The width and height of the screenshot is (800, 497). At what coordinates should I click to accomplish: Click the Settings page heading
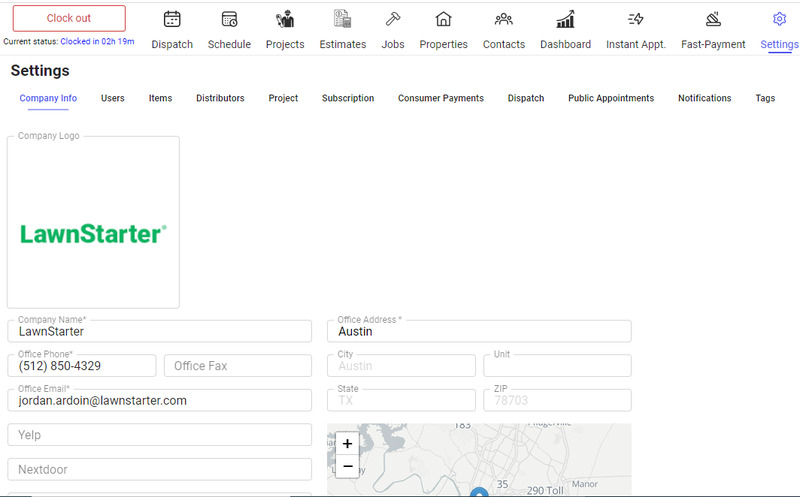(40, 70)
